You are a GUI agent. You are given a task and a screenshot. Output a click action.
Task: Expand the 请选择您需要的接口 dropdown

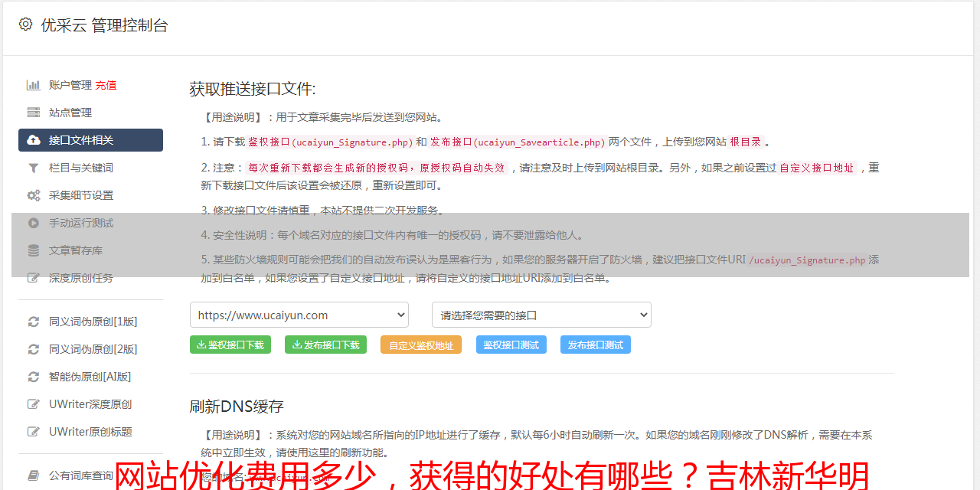click(541, 315)
